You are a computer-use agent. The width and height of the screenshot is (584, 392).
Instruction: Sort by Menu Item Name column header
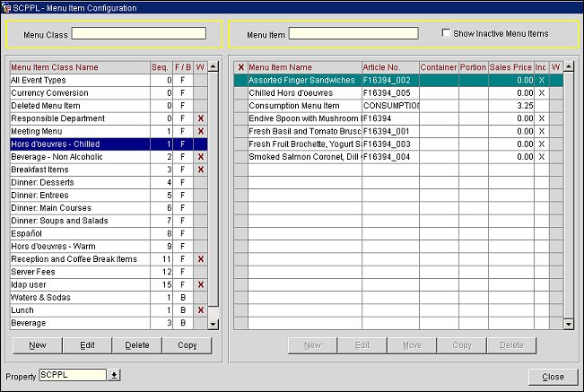point(303,67)
